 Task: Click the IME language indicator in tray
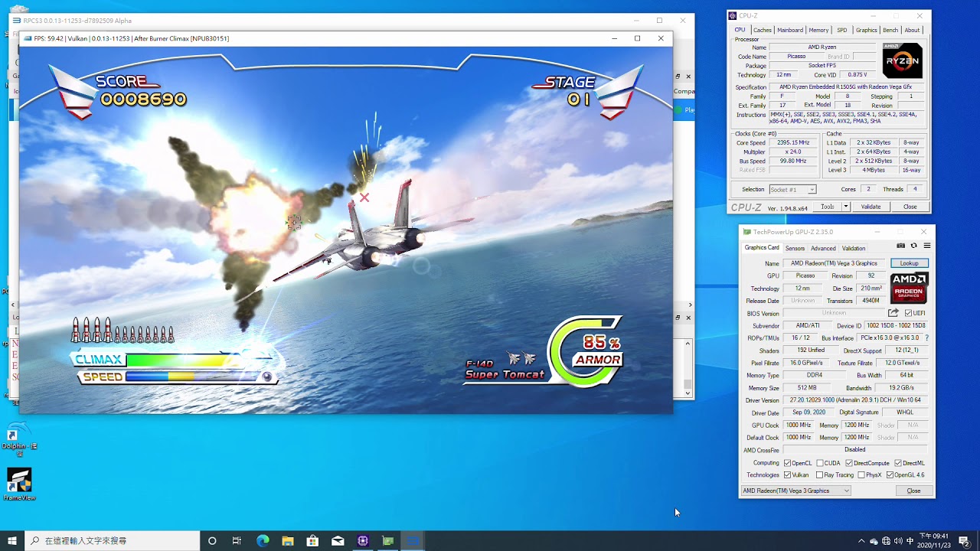point(910,541)
